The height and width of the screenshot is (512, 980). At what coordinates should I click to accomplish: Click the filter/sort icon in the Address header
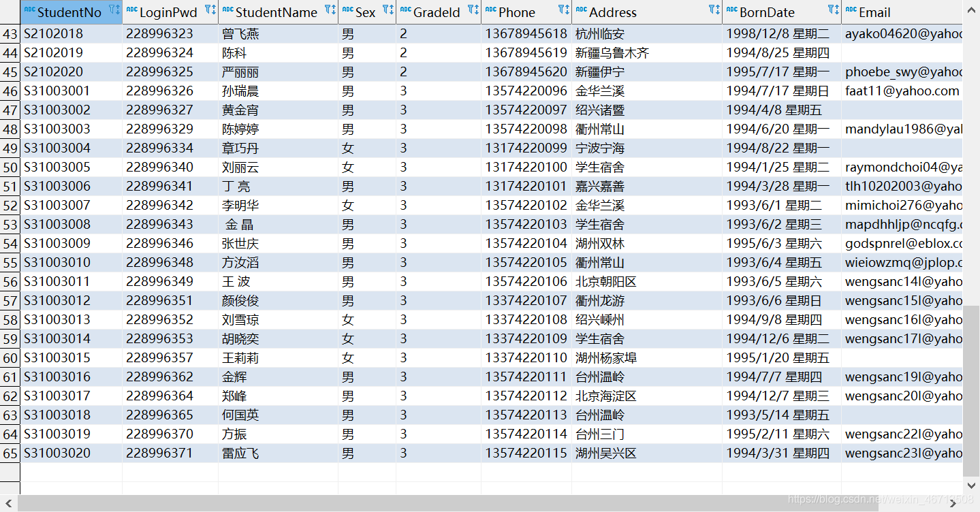[714, 10]
